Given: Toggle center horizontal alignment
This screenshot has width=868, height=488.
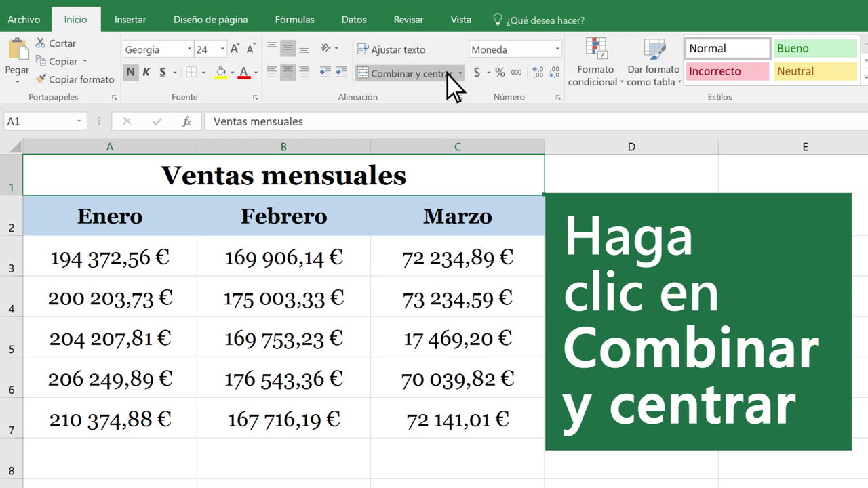Looking at the screenshot, I should (288, 73).
